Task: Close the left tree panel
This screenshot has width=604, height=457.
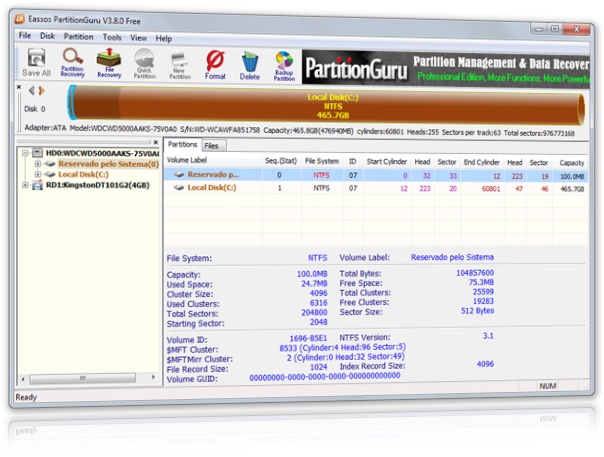Action: coord(156,143)
